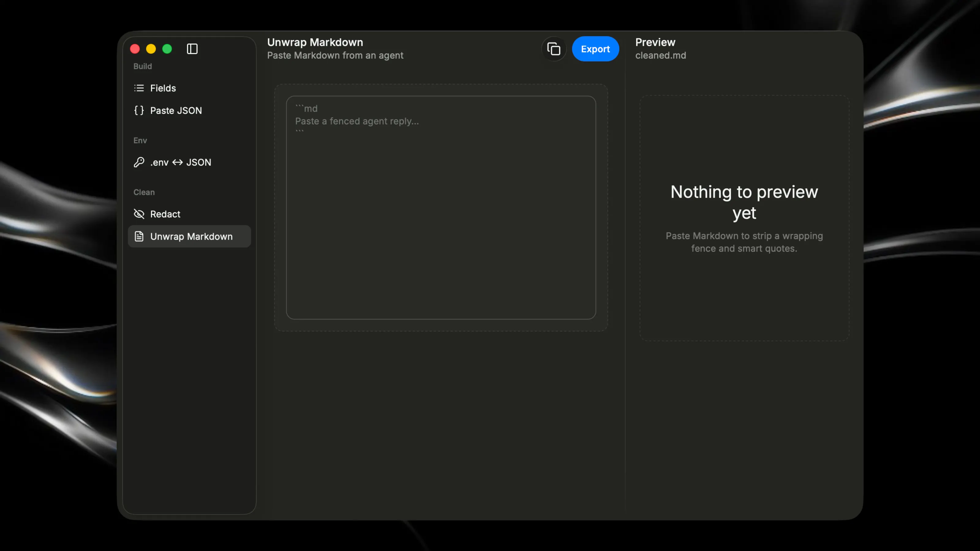Open the Fields list icon
980x551 pixels.
139,88
